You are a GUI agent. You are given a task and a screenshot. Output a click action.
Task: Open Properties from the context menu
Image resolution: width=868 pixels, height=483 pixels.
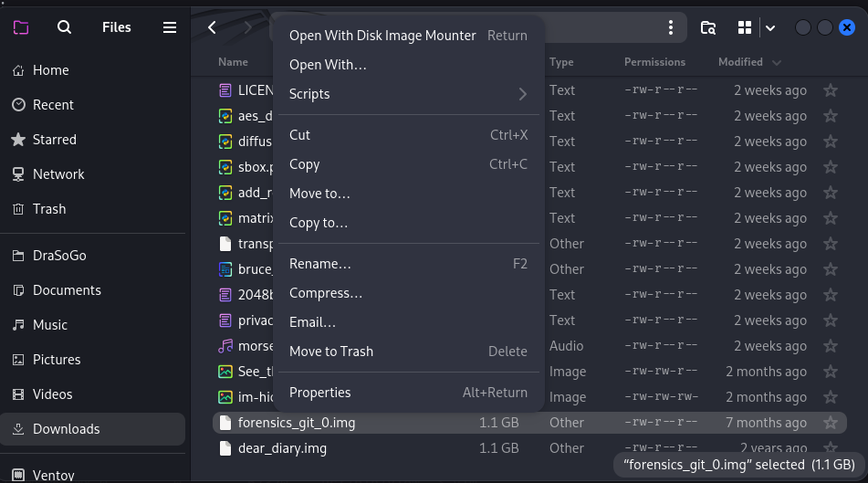(409, 393)
